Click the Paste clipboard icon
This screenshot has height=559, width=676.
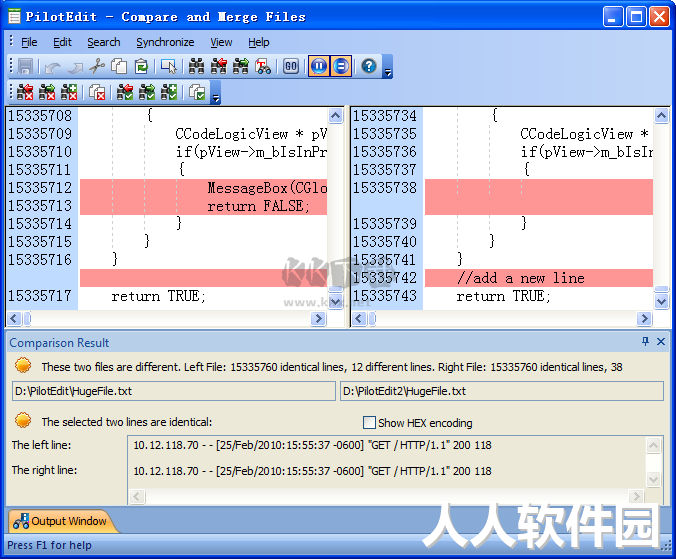tap(141, 67)
